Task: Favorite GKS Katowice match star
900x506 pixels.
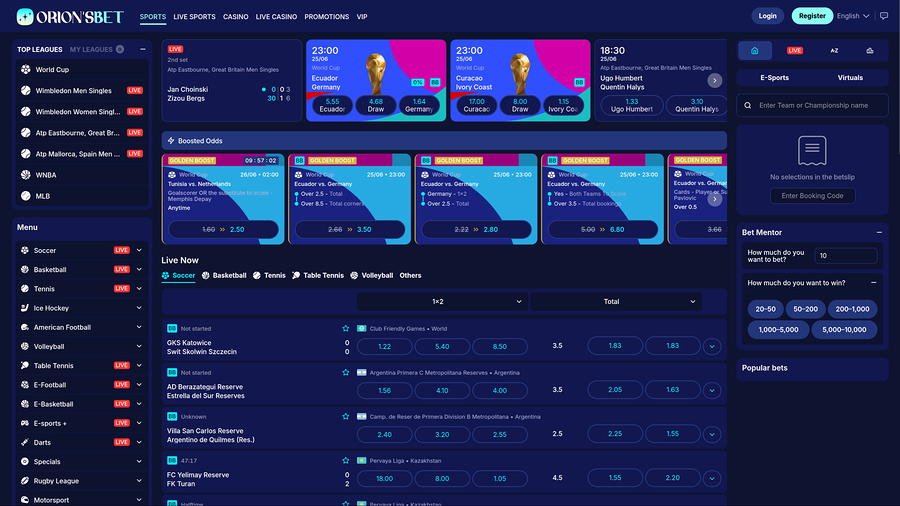Action: tap(346, 329)
